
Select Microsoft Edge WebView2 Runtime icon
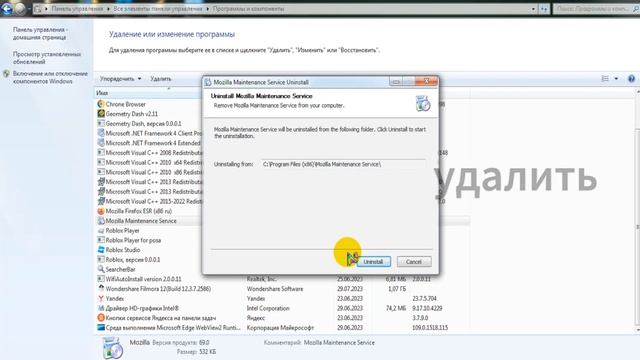pos(101,328)
